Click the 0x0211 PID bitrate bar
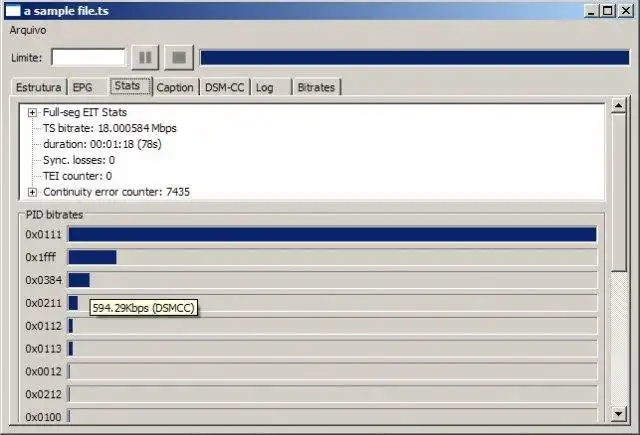 tap(332, 303)
